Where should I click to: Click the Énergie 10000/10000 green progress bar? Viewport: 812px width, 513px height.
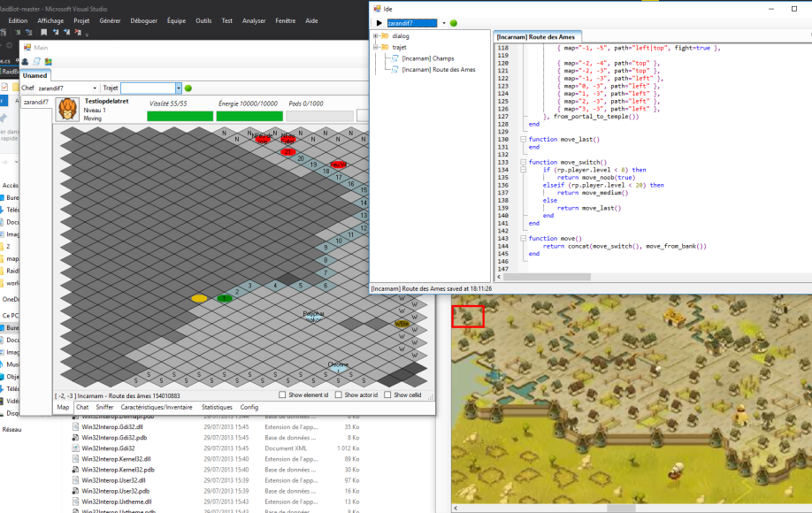(249, 116)
